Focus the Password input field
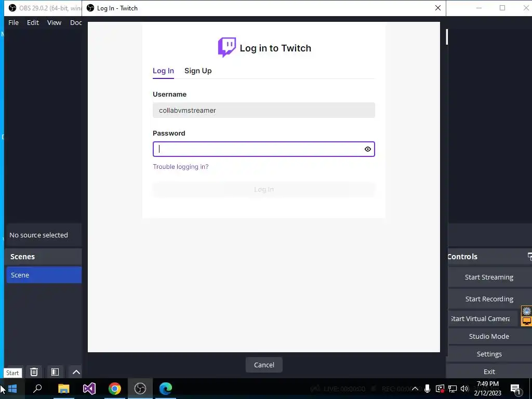Screen dimensions: 532x399 pyautogui.click(x=263, y=149)
